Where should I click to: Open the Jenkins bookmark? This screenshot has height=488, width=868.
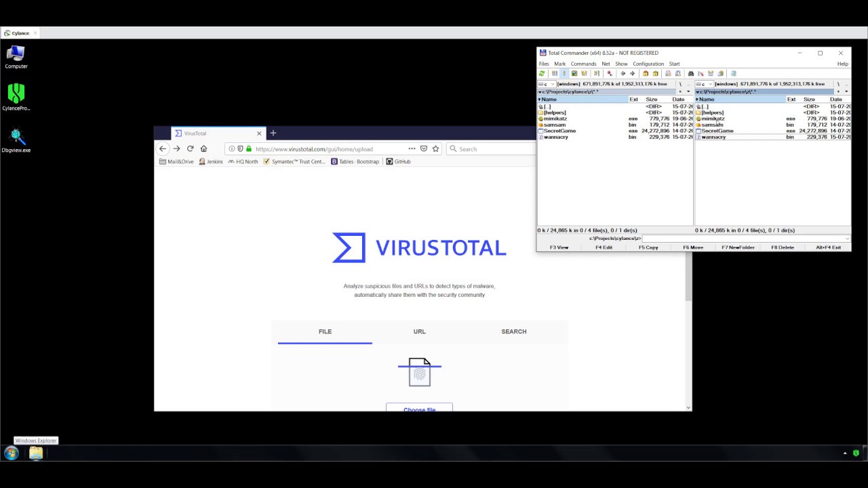pyautogui.click(x=211, y=161)
